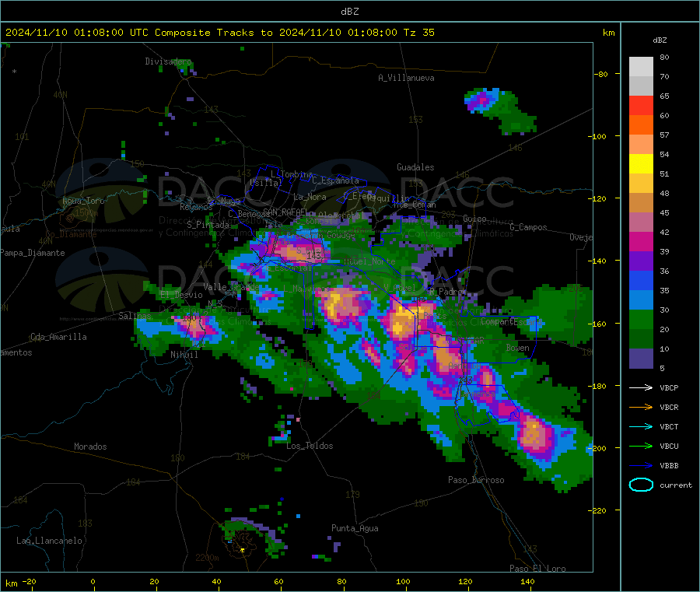Viewport: 700px width, 592px height.
Task: Pick the light blue 30-35 dBZ swatch
Action: (641, 300)
